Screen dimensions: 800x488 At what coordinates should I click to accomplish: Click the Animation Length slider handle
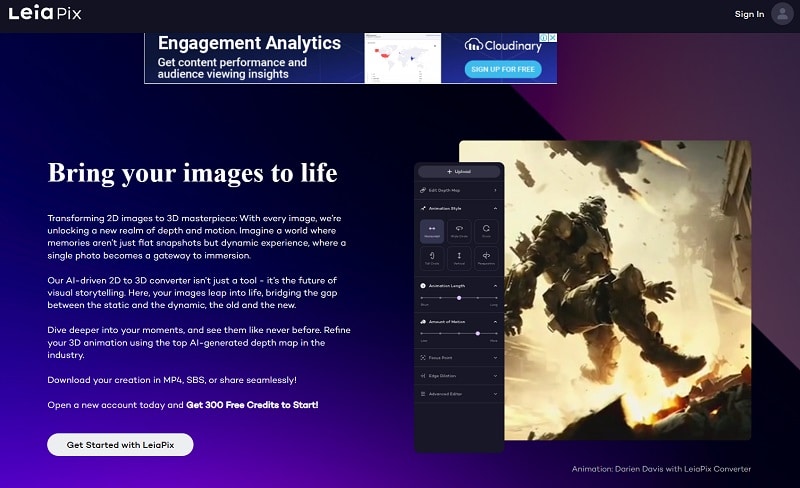pyautogui.click(x=459, y=298)
